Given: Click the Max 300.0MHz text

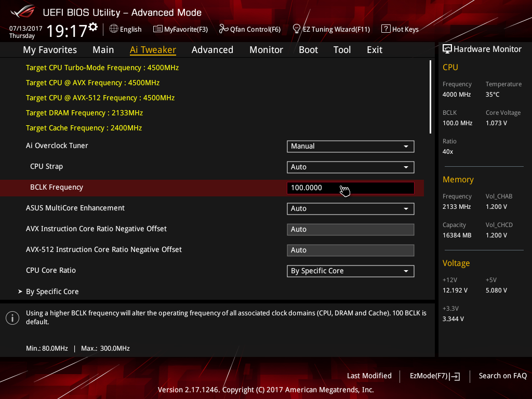Looking at the screenshot, I should click(105, 349).
